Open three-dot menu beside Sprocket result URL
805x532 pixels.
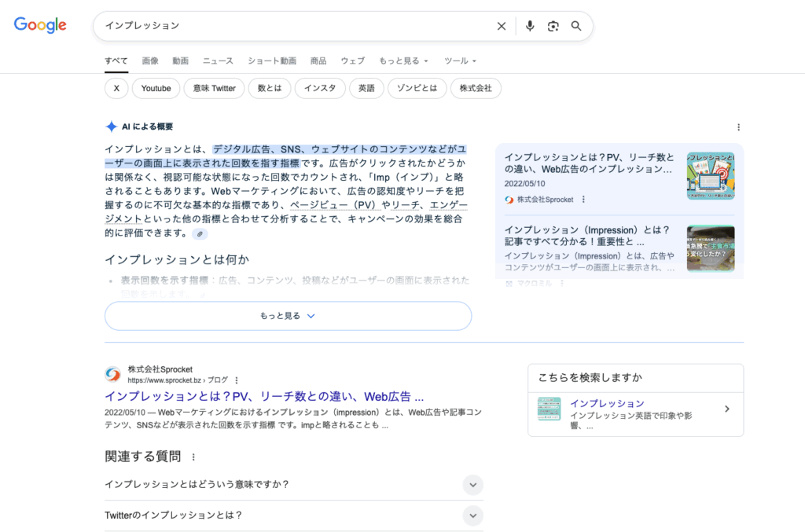237,380
